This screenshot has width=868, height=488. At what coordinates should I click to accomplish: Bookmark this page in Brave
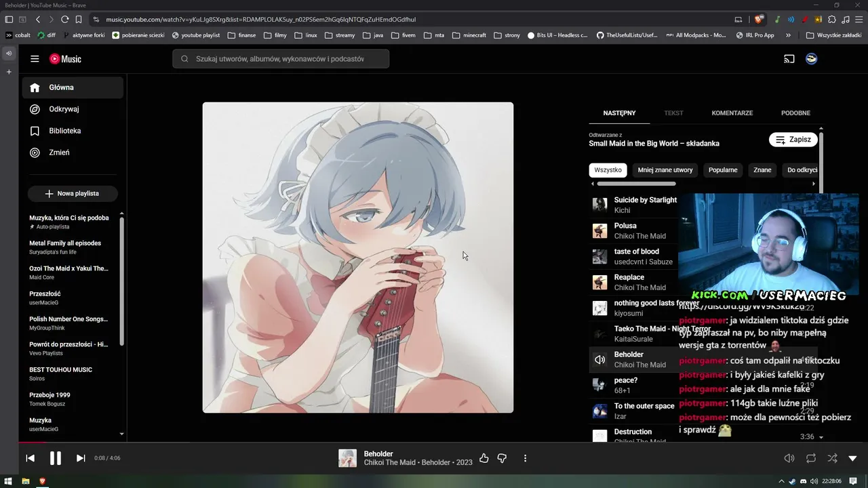tap(79, 20)
